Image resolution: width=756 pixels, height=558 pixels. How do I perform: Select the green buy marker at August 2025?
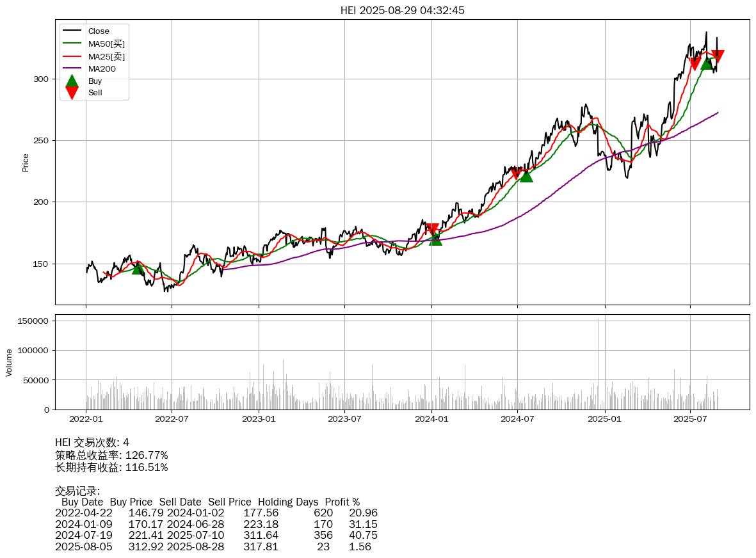tap(707, 63)
